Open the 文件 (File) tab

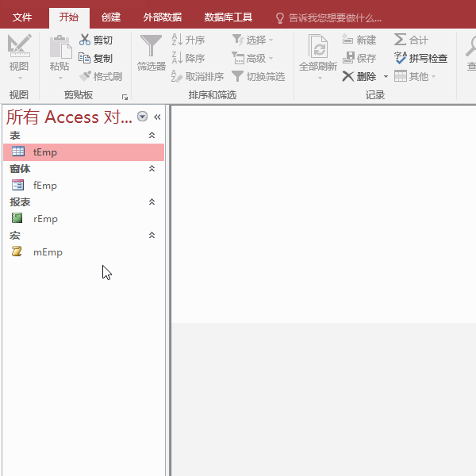pyautogui.click(x=22, y=17)
